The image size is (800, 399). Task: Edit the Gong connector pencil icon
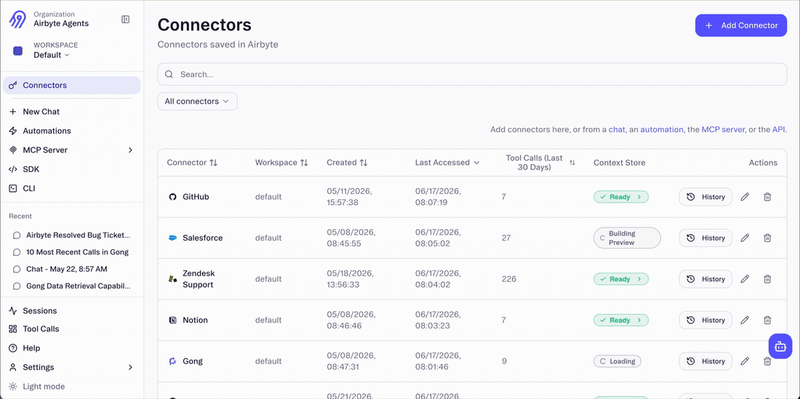click(x=745, y=361)
